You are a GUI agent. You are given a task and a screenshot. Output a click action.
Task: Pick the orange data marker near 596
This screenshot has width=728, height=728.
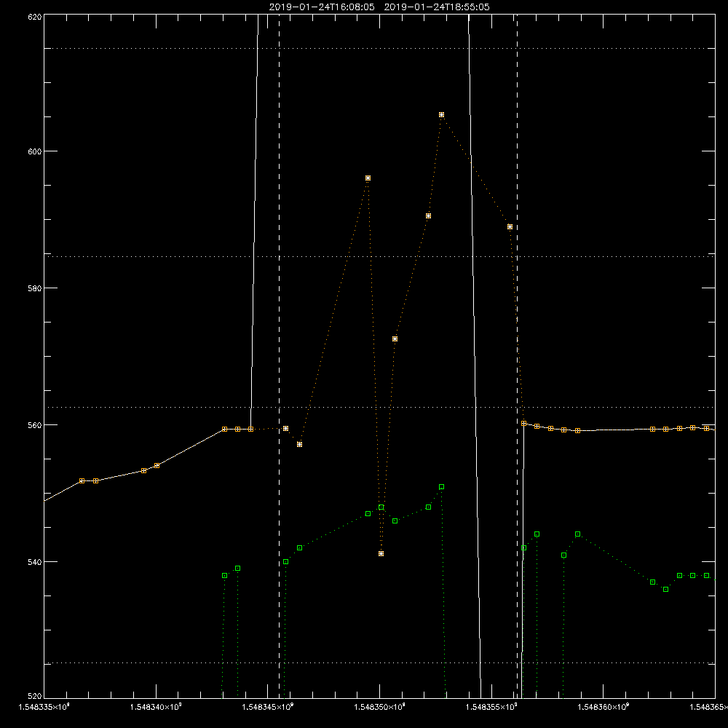[x=368, y=178]
